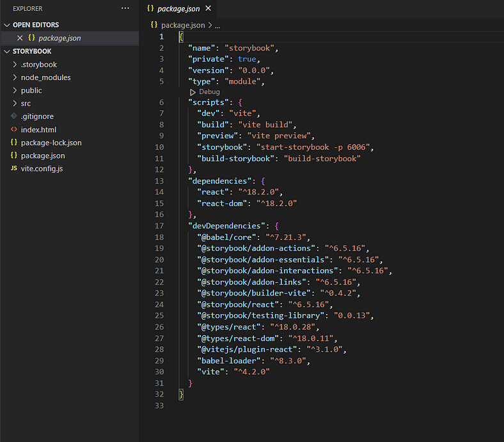Viewport: 504px width, 442px height.
Task: Click the git icon beside .gitignore
Action: click(x=14, y=116)
